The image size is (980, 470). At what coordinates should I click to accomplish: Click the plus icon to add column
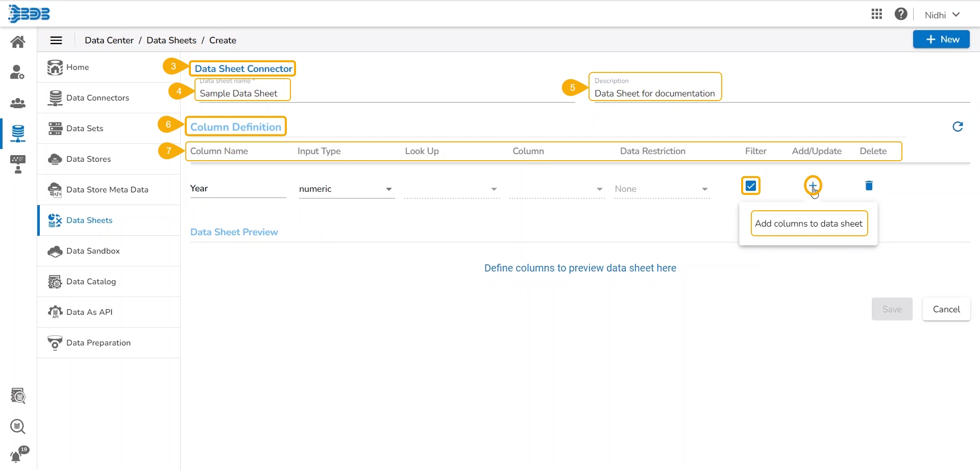[x=813, y=185]
